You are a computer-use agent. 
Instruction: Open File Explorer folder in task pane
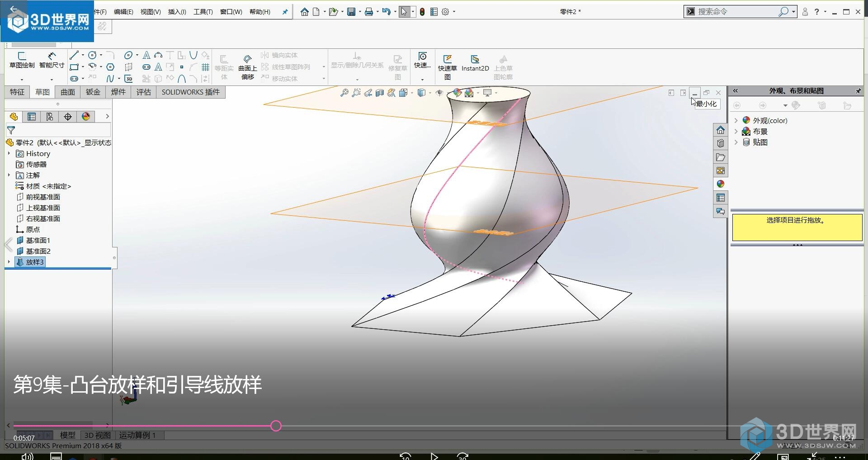coord(721,157)
